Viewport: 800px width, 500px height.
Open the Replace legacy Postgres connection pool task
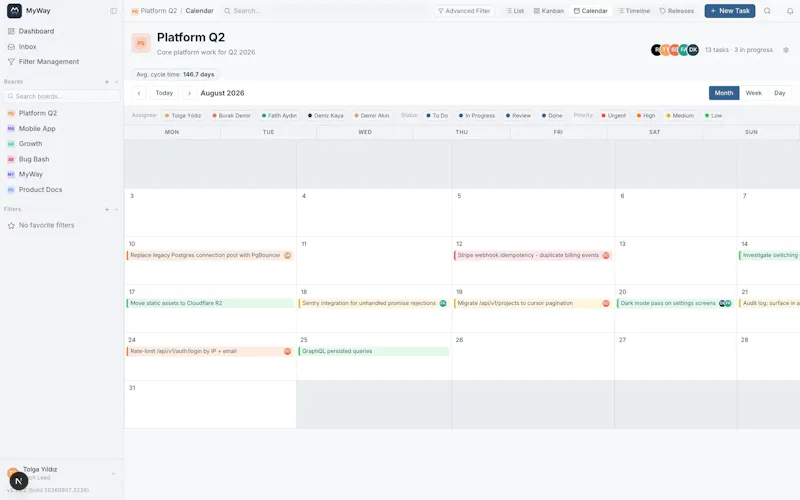coord(210,256)
